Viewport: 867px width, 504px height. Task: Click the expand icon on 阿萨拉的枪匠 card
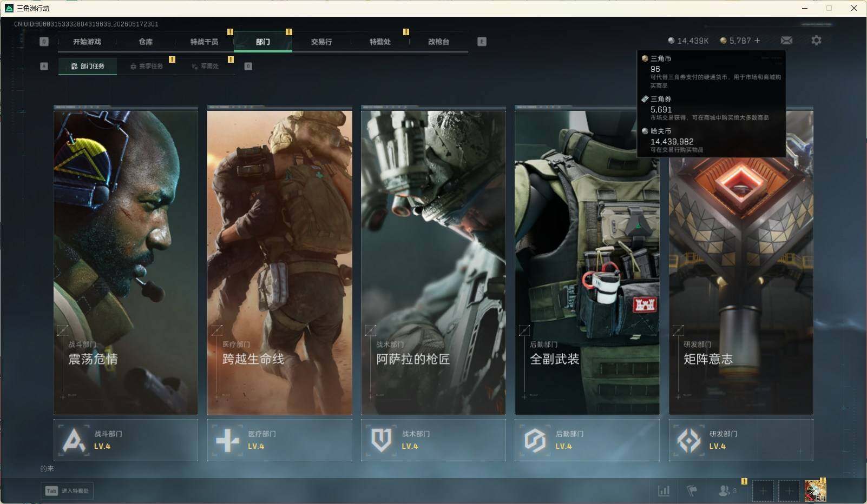point(371,330)
